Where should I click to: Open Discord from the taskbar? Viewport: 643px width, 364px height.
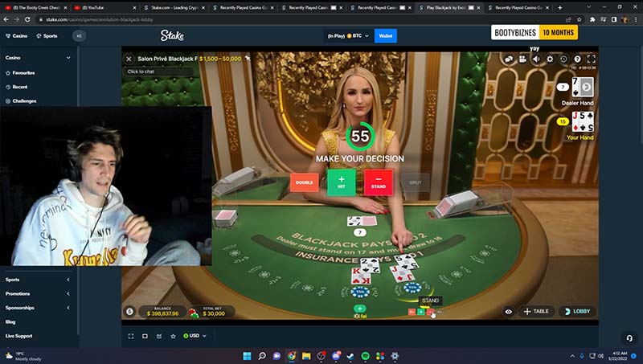click(x=336, y=356)
